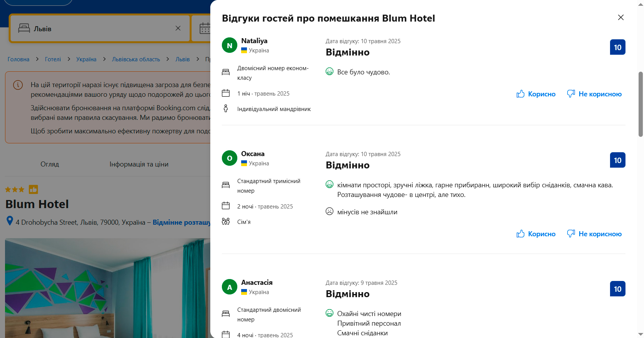
Task: Click the calendar icon beside 1 ніч · травень 2025
Action: [x=226, y=93]
